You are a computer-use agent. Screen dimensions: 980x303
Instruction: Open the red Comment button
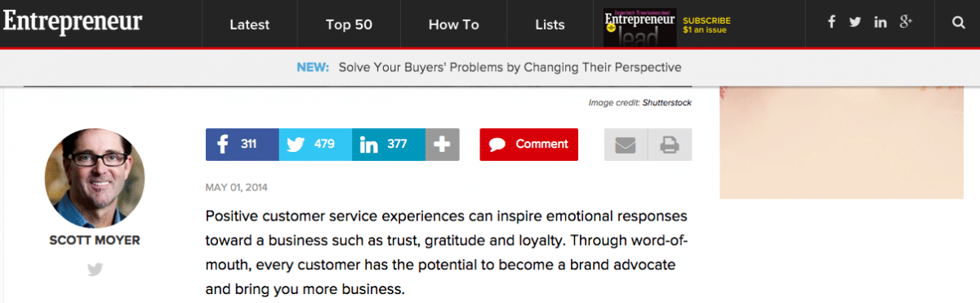pyautogui.click(x=528, y=145)
